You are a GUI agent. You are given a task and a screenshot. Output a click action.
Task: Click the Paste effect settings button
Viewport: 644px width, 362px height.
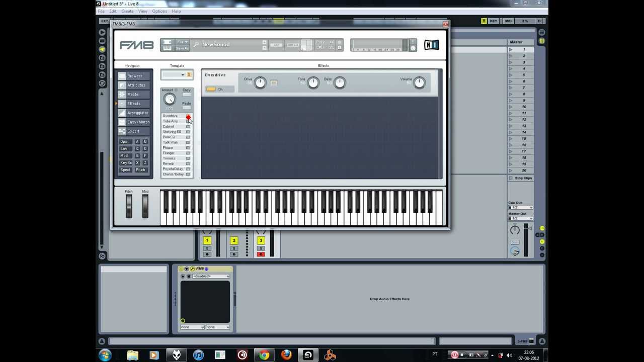pos(187,108)
